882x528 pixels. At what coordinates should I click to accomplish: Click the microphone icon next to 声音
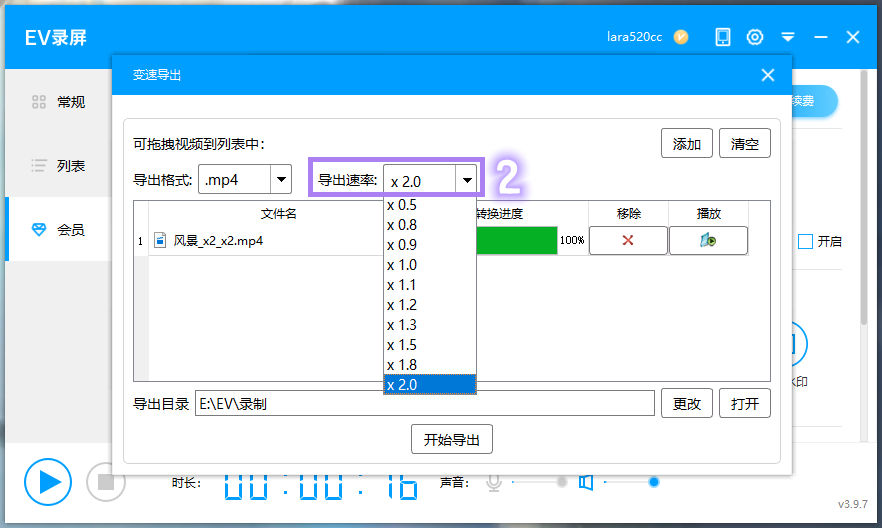coord(494,482)
